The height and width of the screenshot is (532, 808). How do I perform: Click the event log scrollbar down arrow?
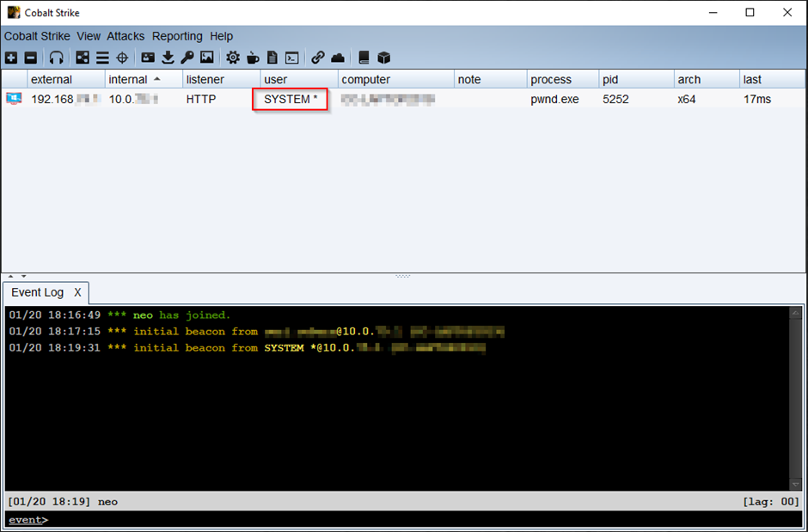point(796,485)
